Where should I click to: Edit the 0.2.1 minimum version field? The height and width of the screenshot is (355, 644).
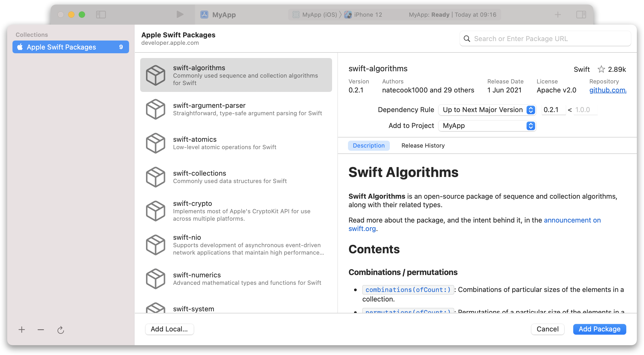click(554, 110)
